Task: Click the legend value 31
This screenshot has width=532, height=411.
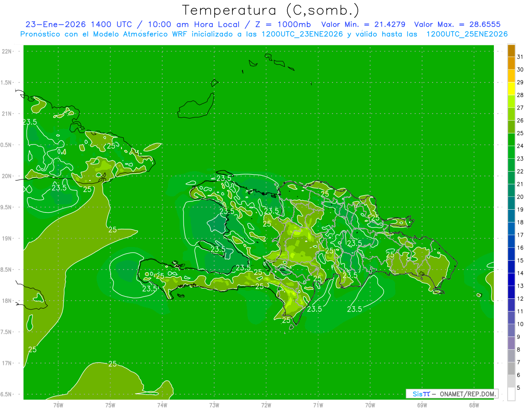Action: 520,57
